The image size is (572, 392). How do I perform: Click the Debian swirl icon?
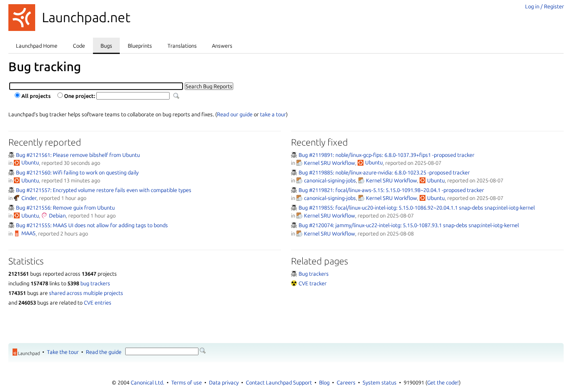[x=44, y=215]
